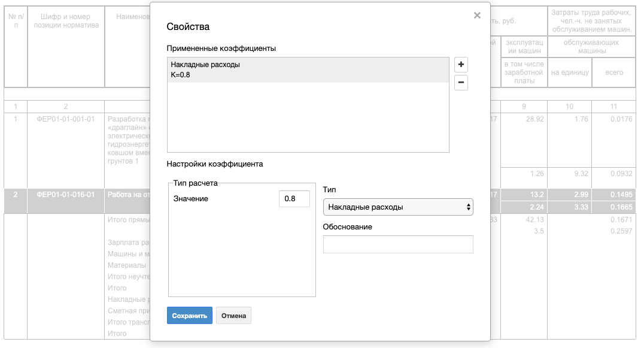Select the ФЕР01-01-016-01 row code cell

(x=66, y=195)
